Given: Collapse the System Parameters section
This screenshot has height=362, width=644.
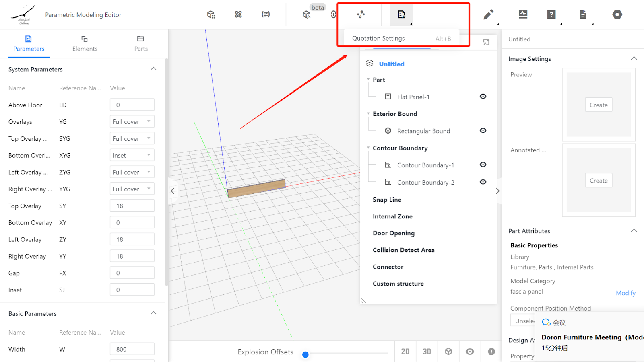Looking at the screenshot, I should point(153,69).
